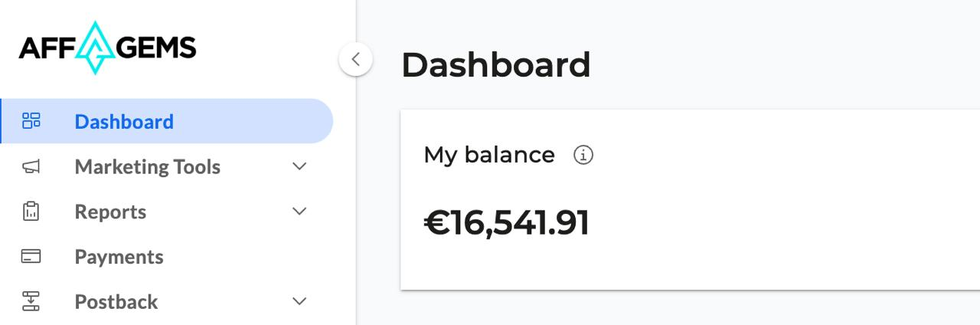Expand the Marketing Tools chevron
980x325 pixels.
[x=299, y=166]
